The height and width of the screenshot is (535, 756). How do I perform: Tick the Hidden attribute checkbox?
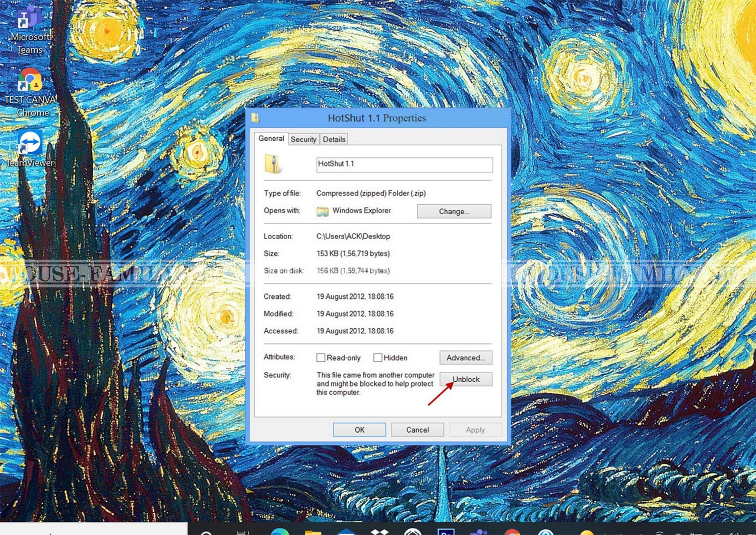click(377, 358)
